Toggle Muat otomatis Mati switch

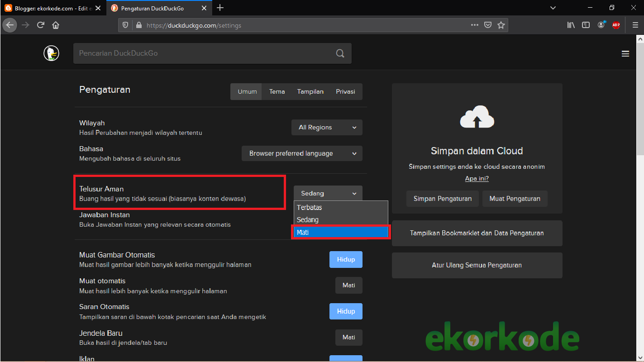click(x=349, y=286)
